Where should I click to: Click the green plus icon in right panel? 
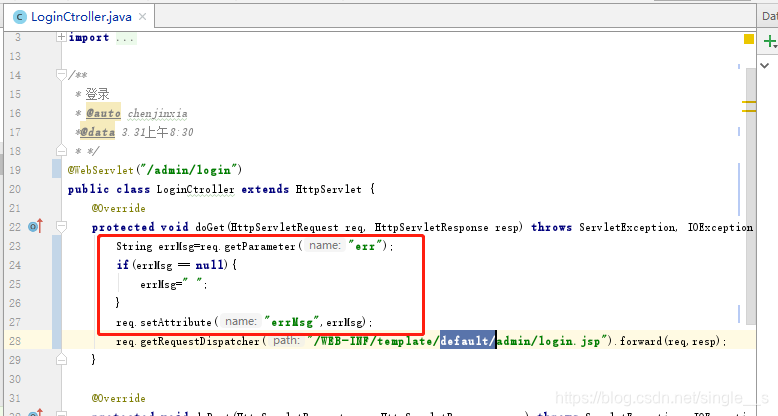point(770,41)
